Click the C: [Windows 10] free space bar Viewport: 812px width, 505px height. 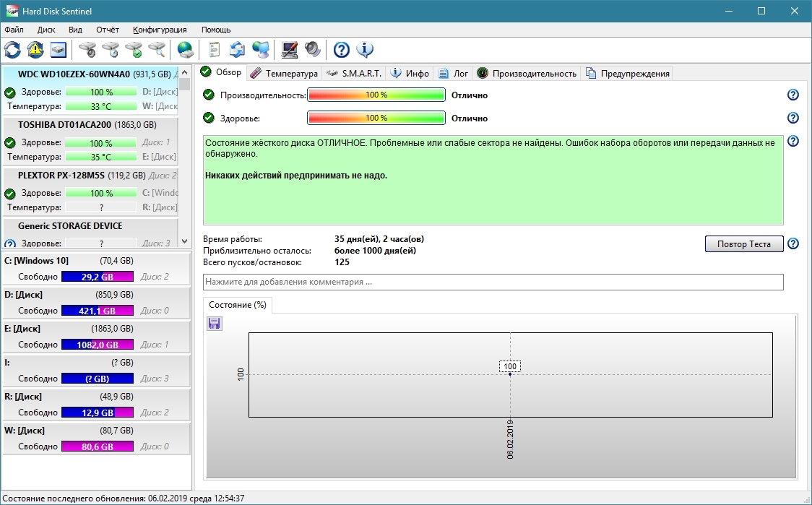pos(98,277)
